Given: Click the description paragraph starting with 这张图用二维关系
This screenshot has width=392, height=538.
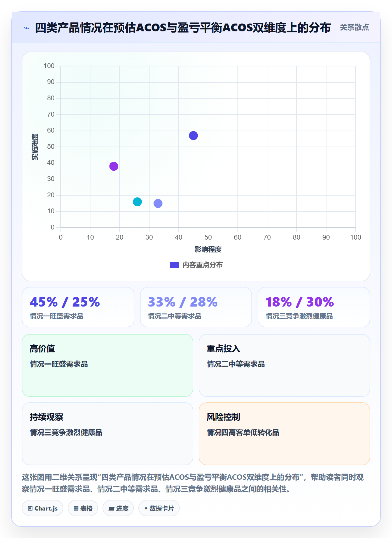Looking at the screenshot, I should 193,483.
